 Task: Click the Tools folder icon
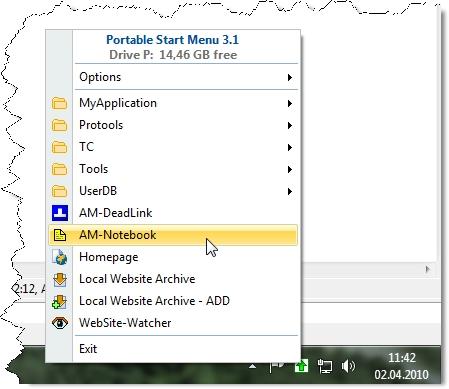(x=60, y=169)
